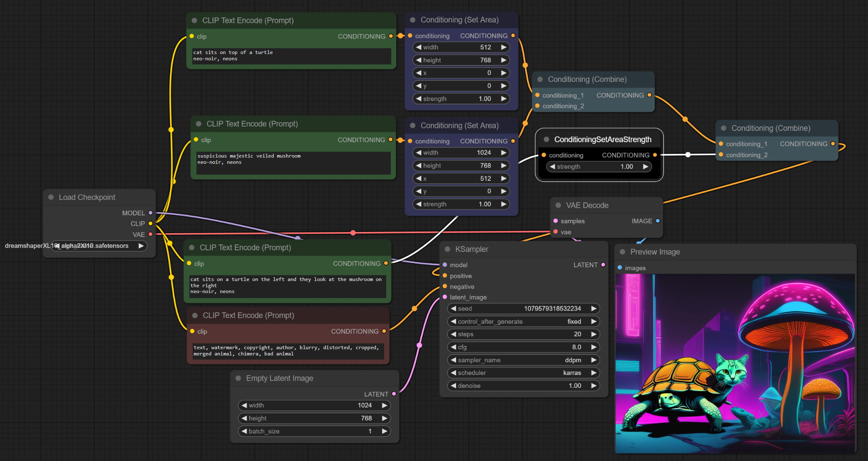
Task: Increase Empty Latent Image batch_size value
Action: tap(385, 431)
